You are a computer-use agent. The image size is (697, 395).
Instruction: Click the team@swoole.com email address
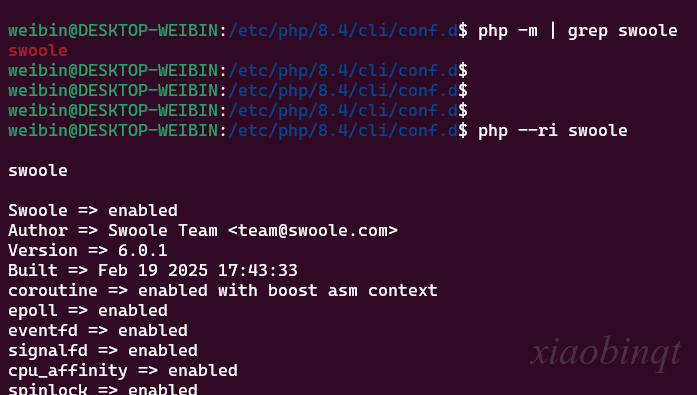click(312, 231)
